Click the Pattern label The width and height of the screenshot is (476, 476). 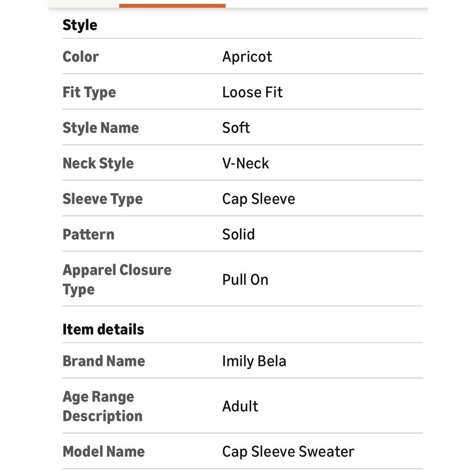(x=89, y=234)
